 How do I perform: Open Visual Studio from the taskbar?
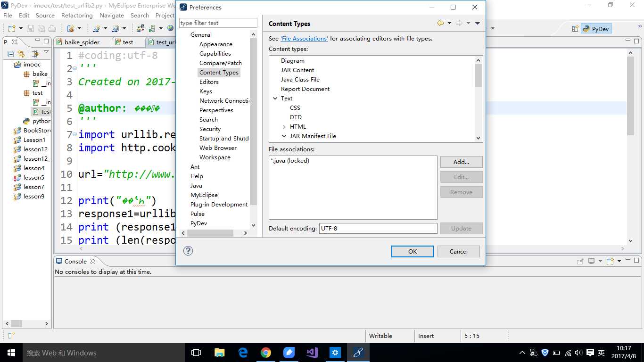[312, 353]
